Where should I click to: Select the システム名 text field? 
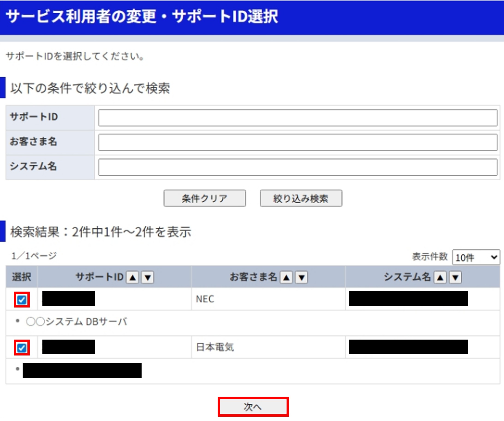pos(298,167)
